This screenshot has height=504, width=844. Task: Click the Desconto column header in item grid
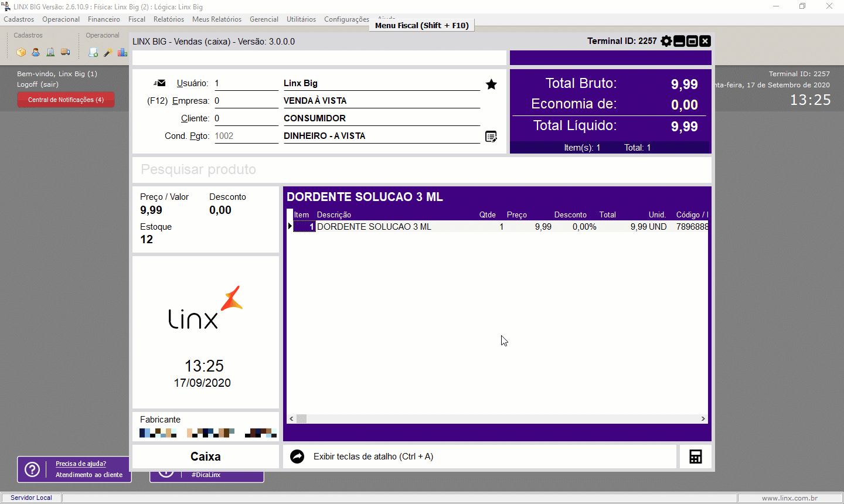pos(570,215)
